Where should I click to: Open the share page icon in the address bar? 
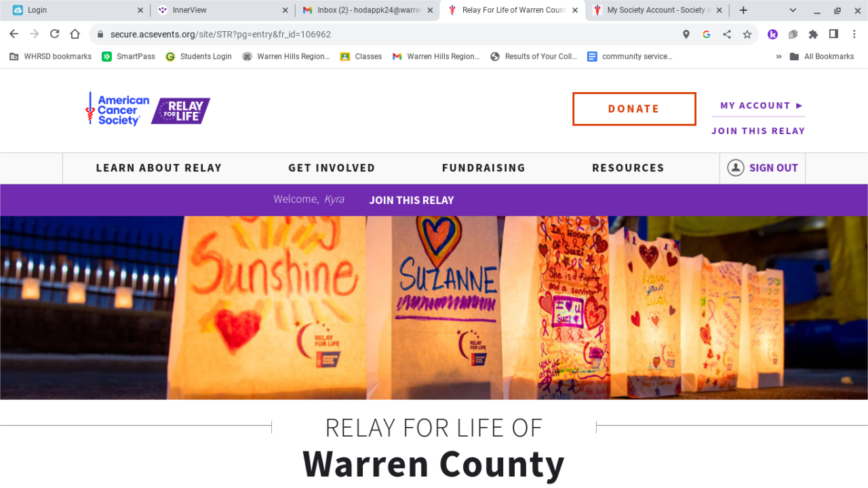[726, 34]
